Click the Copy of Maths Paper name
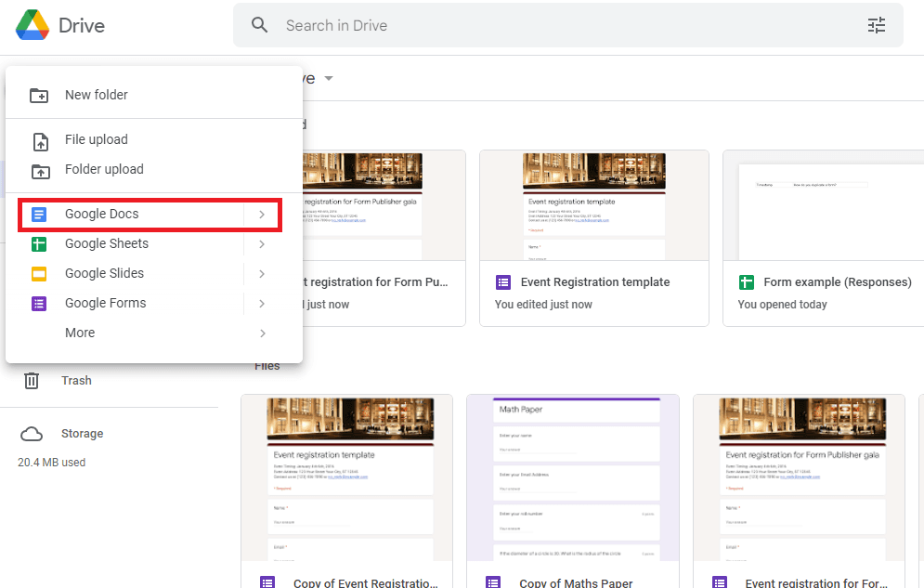The width and height of the screenshot is (924, 588). (576, 582)
